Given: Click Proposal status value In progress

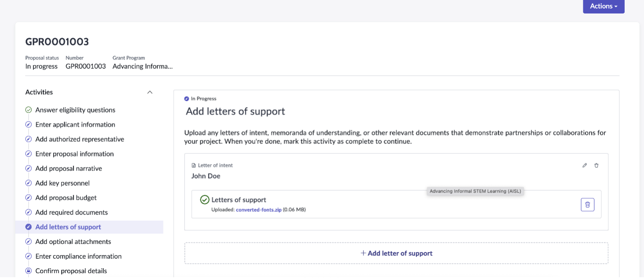Looking at the screenshot, I should 41,66.
